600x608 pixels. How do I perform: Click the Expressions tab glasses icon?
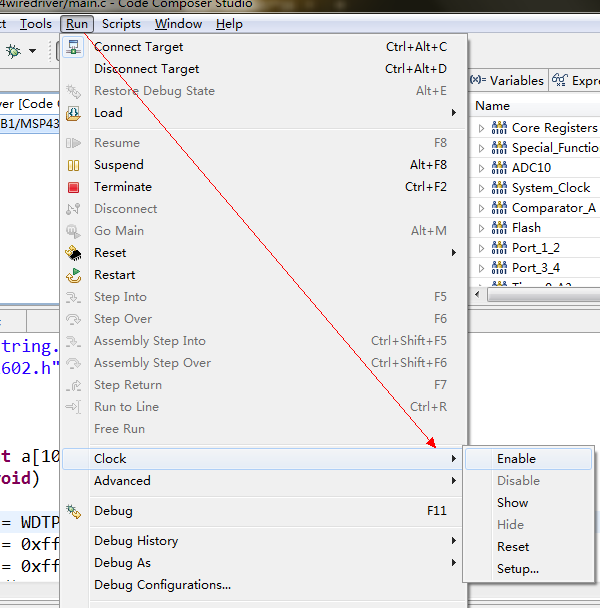point(560,80)
